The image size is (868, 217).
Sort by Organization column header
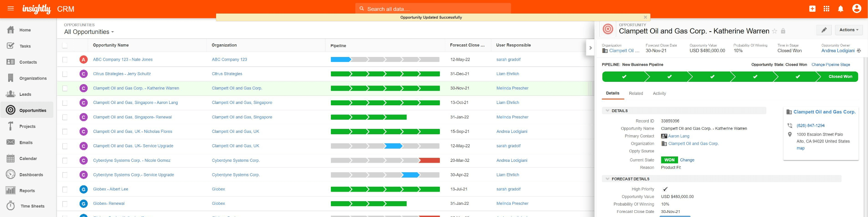(224, 45)
